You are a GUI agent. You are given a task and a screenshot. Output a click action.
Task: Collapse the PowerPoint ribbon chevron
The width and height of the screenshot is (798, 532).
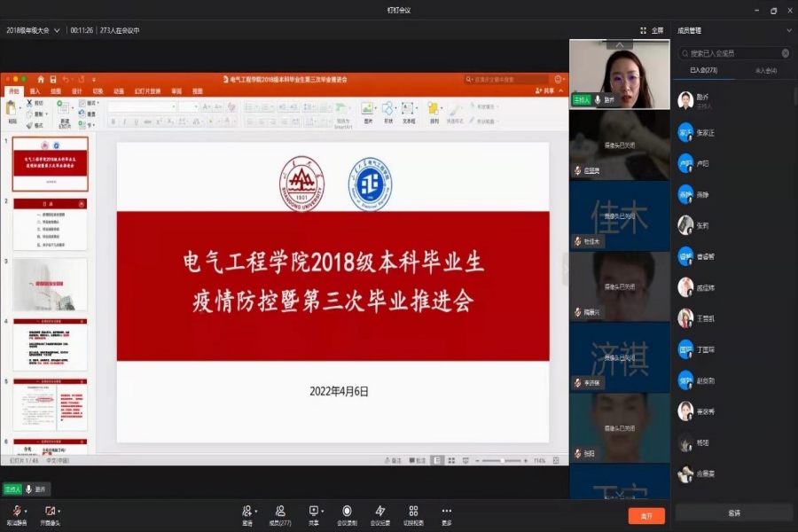click(561, 91)
